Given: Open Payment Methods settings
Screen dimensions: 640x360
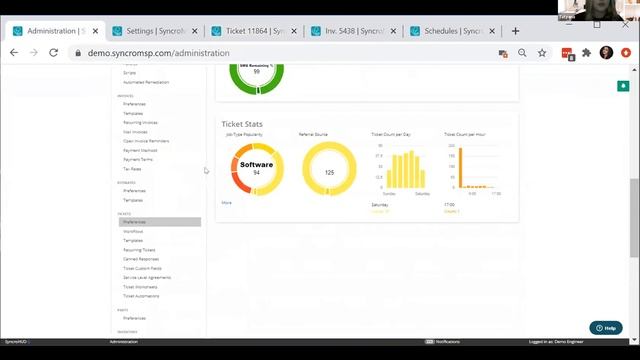Looking at the screenshot, I should (x=140, y=150).
